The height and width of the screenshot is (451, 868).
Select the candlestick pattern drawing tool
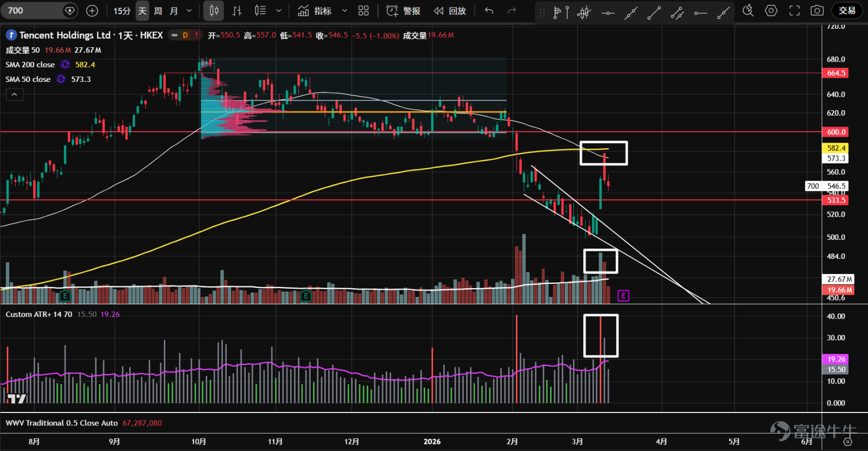tap(584, 12)
